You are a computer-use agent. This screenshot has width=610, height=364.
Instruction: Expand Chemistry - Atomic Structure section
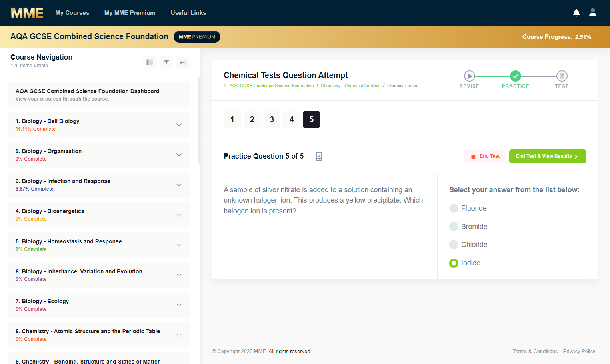coord(179,335)
